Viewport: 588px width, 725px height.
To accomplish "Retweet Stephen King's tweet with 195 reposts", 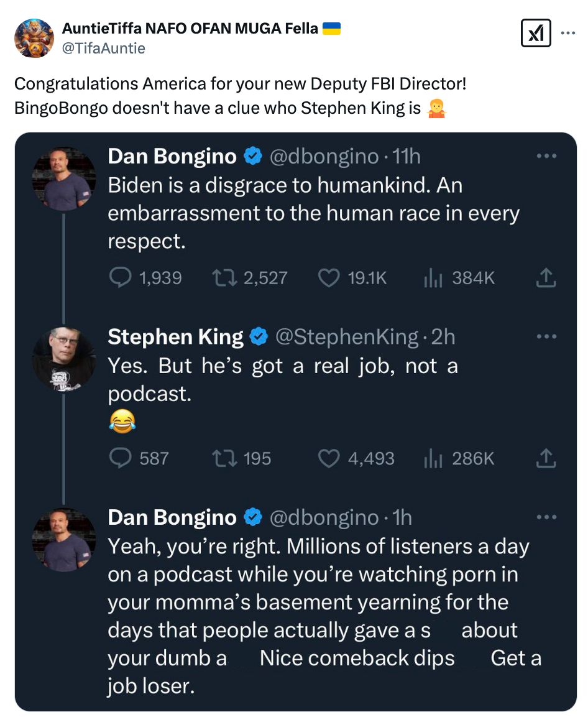I will tap(224, 459).
